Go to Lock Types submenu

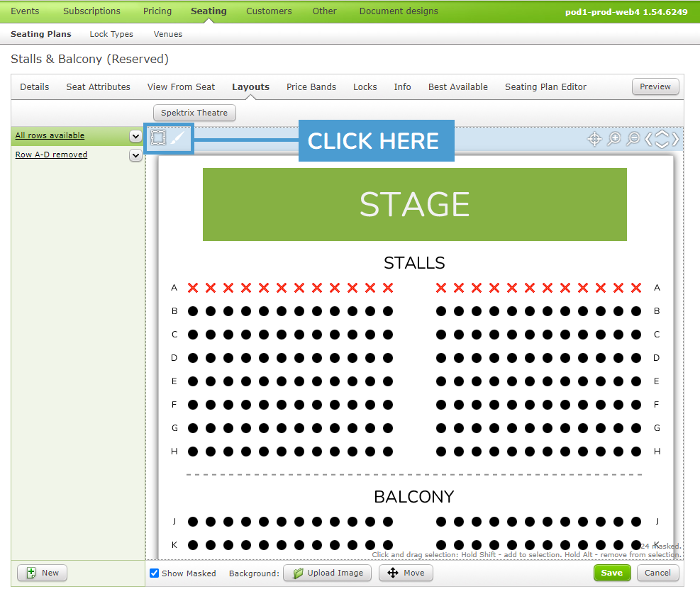[111, 34]
